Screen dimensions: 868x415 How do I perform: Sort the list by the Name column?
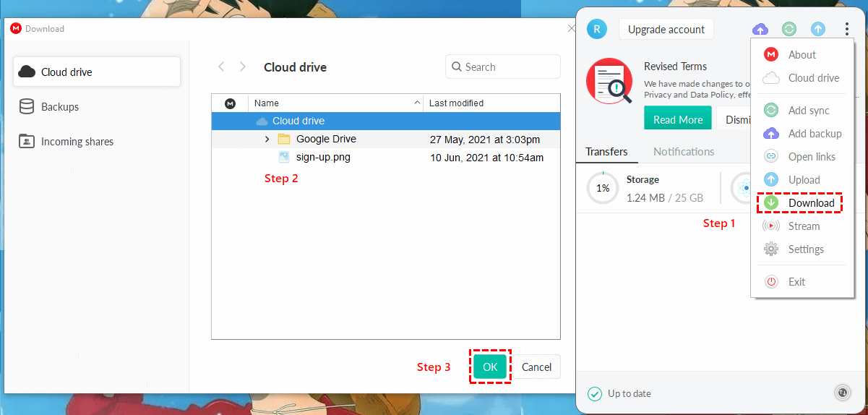[x=335, y=103]
